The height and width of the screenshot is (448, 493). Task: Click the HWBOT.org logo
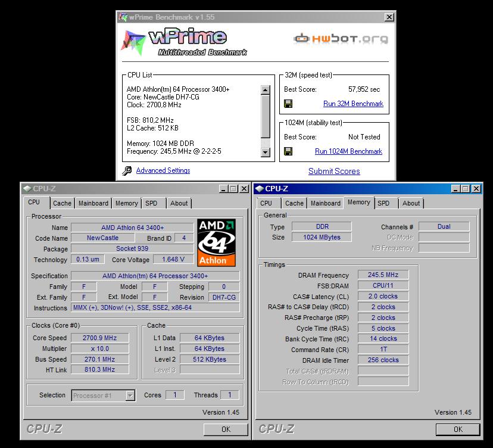tap(341, 39)
